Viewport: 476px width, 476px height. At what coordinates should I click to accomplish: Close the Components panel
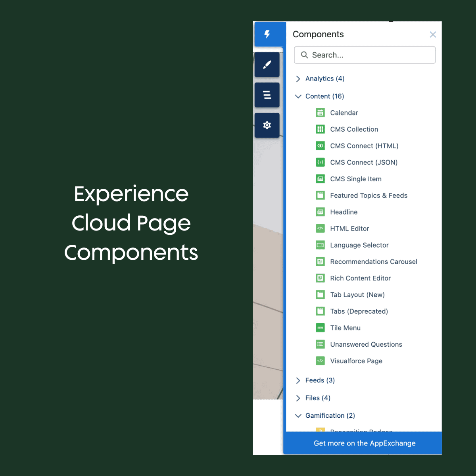(433, 35)
